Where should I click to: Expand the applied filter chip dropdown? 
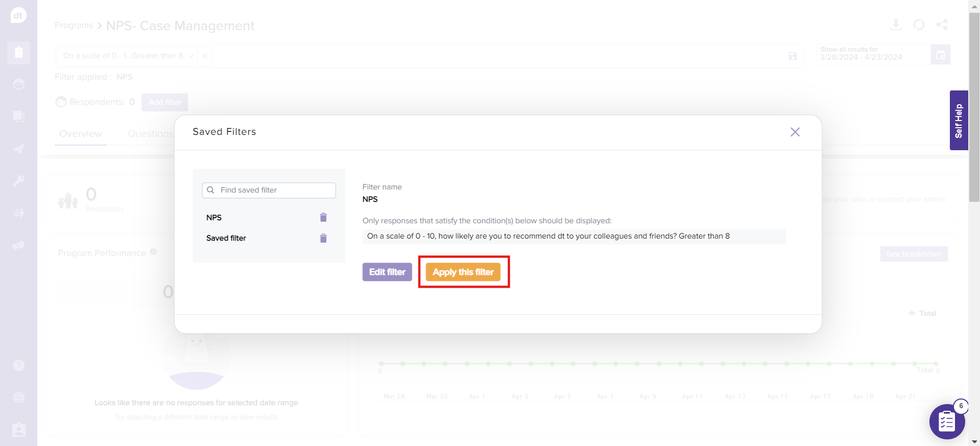[191, 56]
